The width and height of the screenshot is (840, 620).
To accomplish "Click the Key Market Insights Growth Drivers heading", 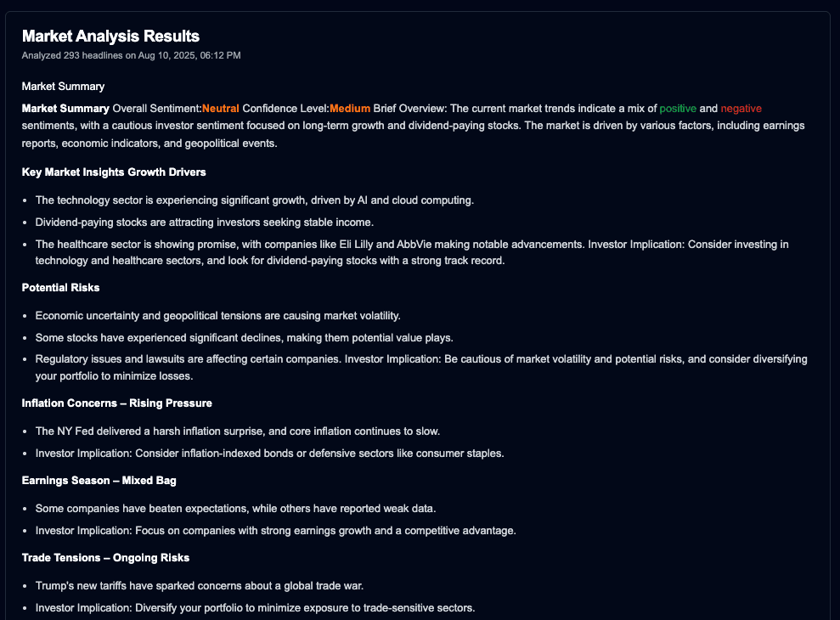I will pos(114,172).
